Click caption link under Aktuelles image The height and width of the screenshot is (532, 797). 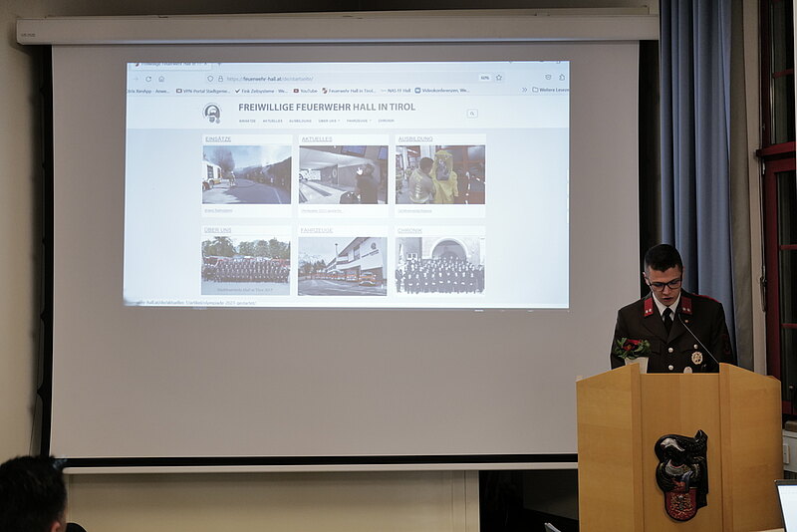pyautogui.click(x=321, y=210)
